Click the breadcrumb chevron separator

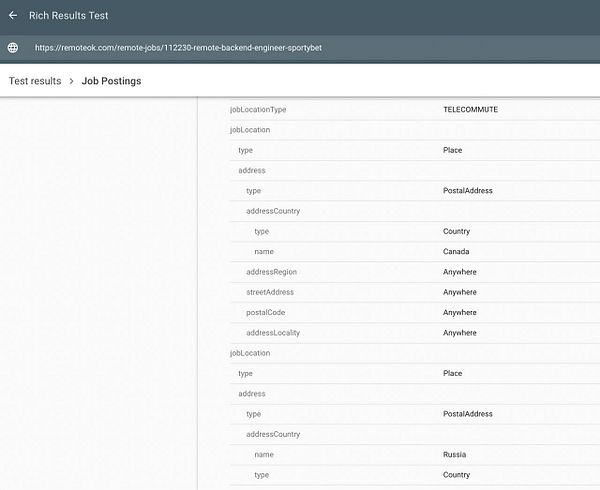[x=72, y=81]
